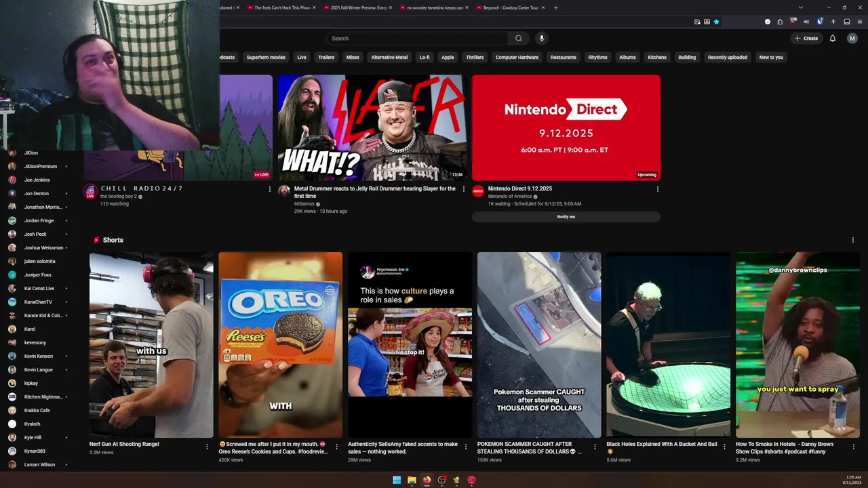The height and width of the screenshot is (488, 868).
Task: Open the menu for Nintendo Direct video
Action: click(657, 189)
